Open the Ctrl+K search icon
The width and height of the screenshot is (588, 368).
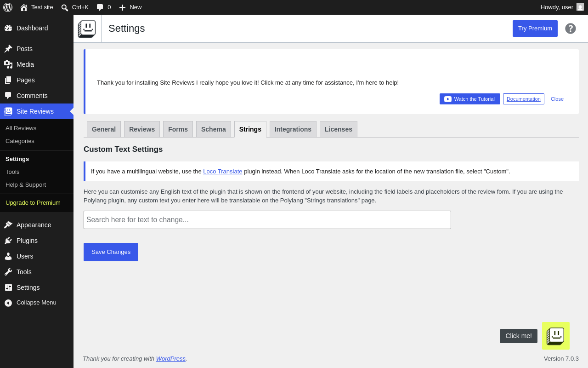65,7
